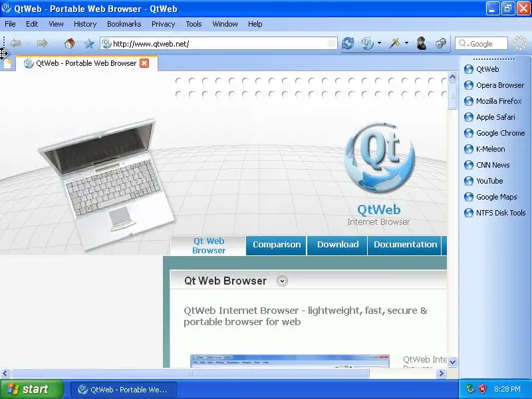Click the magic wand toolbar icon
Image resolution: width=532 pixels, height=399 pixels.
click(x=394, y=43)
